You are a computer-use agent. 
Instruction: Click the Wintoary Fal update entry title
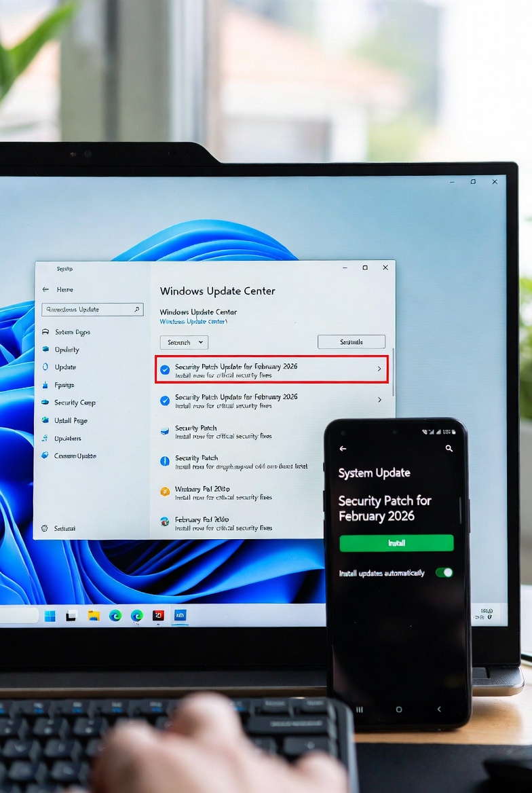tap(202, 489)
